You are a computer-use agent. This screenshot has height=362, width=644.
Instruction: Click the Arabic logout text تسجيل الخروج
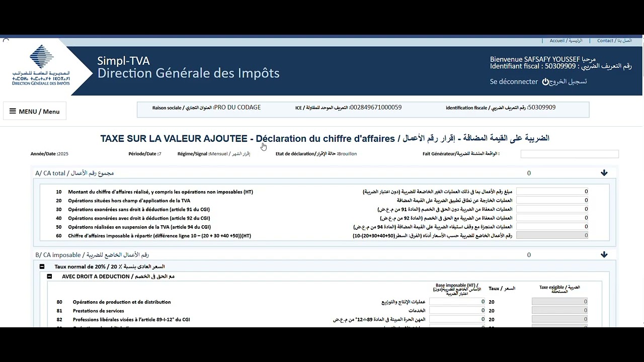pos(569,81)
